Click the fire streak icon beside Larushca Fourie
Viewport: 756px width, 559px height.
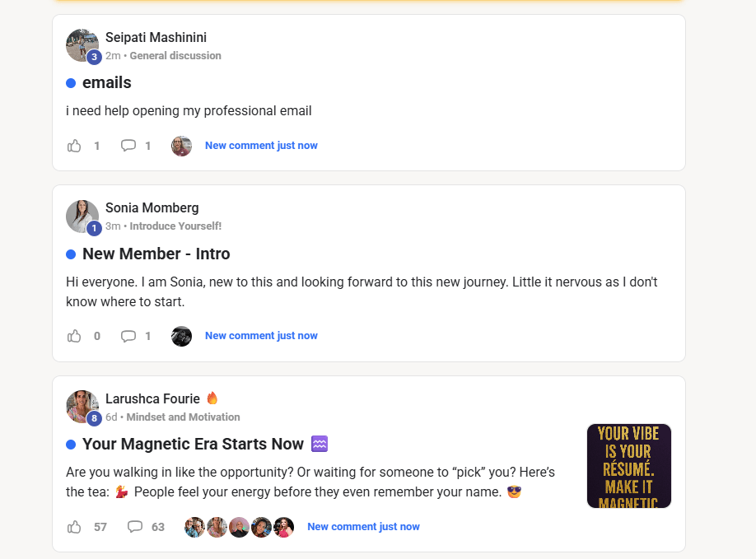[x=212, y=398]
